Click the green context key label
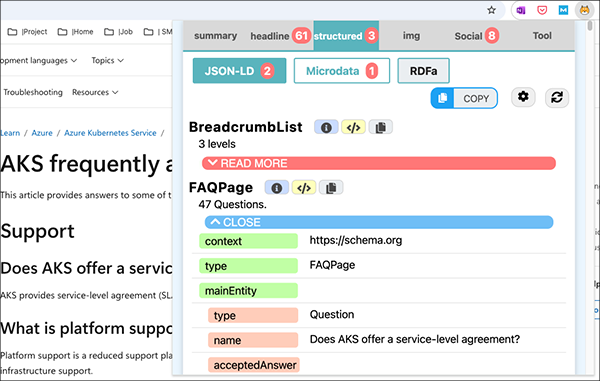600x381 pixels. pos(248,241)
